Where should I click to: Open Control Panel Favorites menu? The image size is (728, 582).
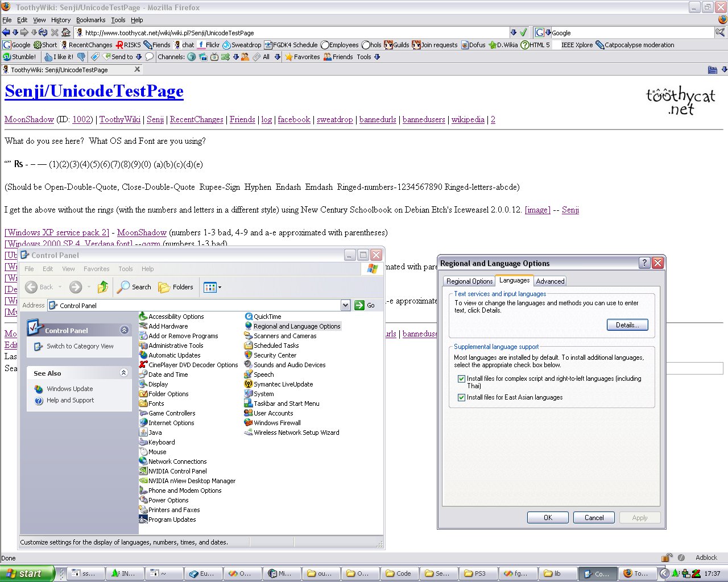point(96,269)
